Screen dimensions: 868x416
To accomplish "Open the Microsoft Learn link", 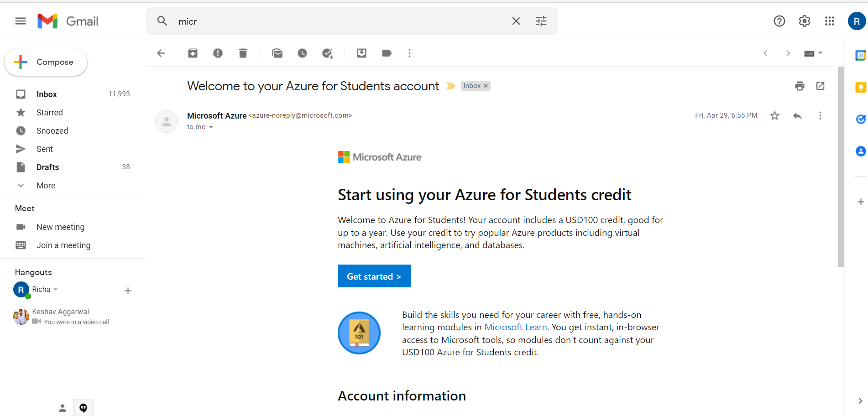I will click(516, 327).
